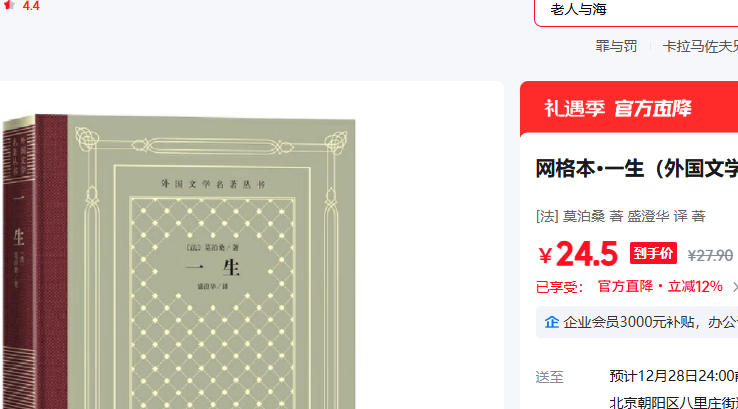Viewport: 738px width, 409px height.
Task: Click the struck-through price ¥27.90
Action: click(710, 256)
